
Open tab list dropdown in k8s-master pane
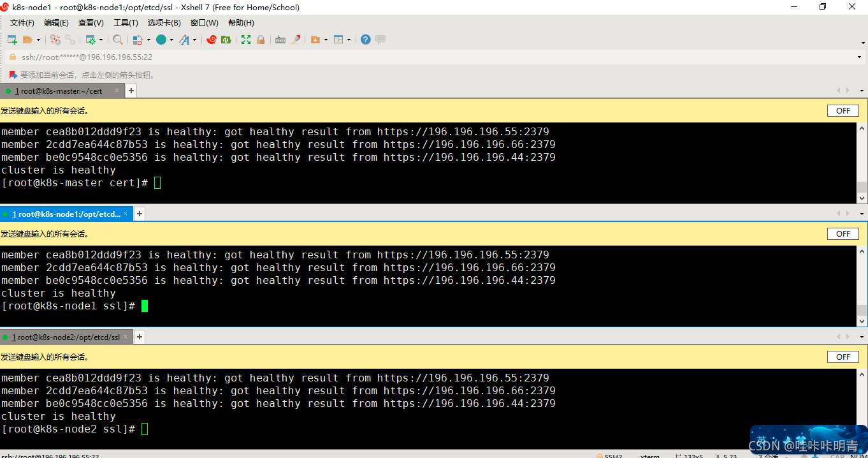pyautogui.click(x=860, y=91)
